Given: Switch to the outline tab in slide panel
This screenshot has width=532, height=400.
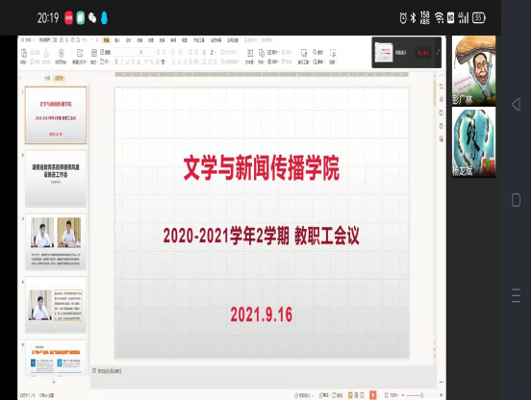Looking at the screenshot, I should click(x=47, y=78).
